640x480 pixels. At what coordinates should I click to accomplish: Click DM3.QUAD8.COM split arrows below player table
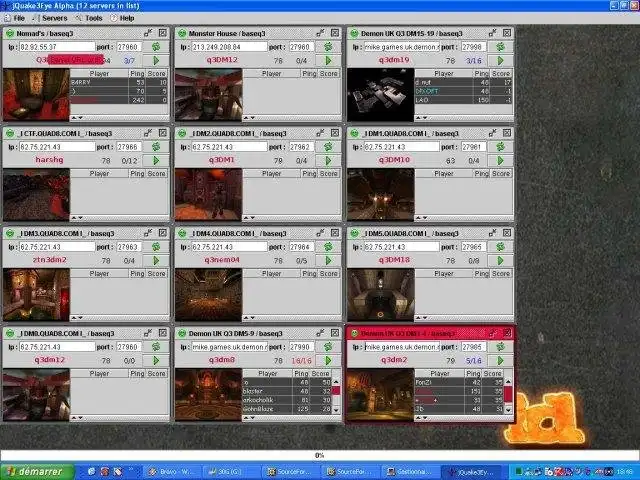coord(78,318)
